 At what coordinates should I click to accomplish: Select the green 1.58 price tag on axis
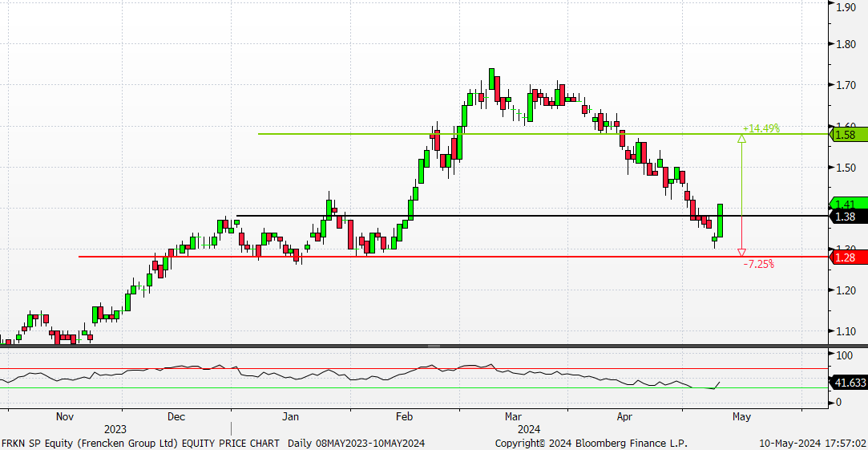click(848, 135)
